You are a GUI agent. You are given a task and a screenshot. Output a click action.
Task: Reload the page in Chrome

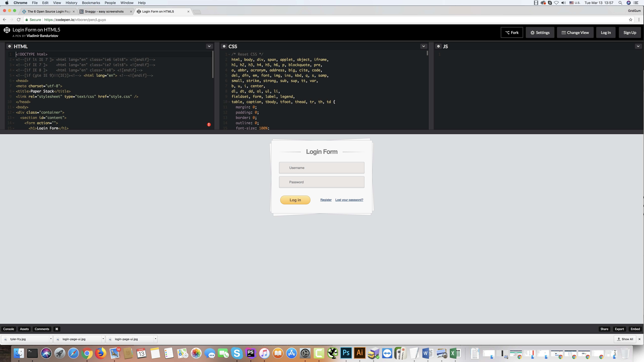pos(18,20)
